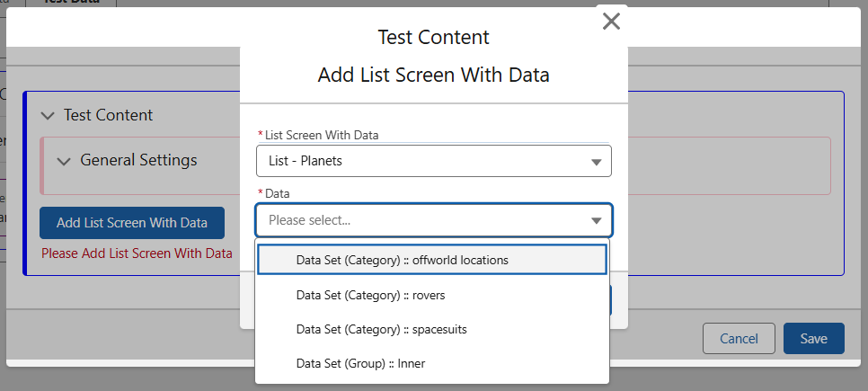Click the General Settings heading text
This screenshot has height=391, width=868.
138,160
